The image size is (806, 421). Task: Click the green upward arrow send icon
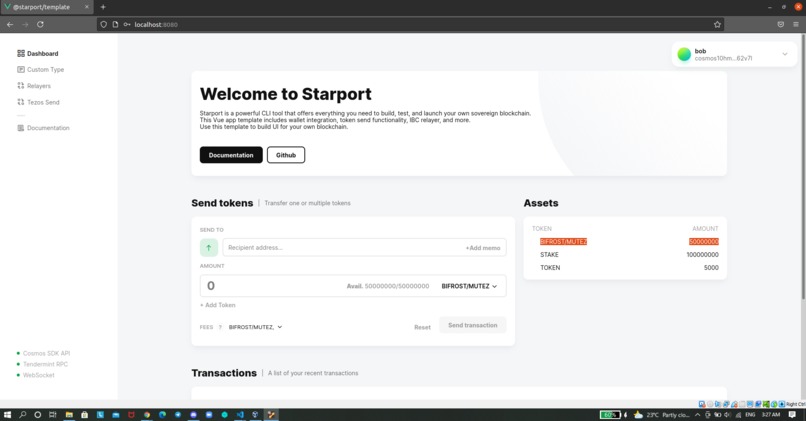[x=209, y=248]
